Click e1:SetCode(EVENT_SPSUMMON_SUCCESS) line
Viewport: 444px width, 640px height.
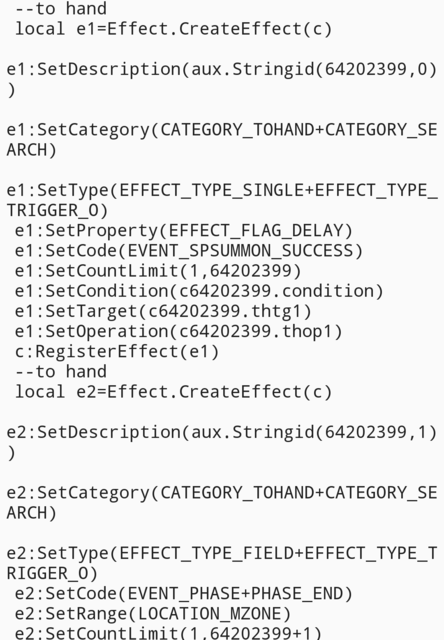click(189, 251)
